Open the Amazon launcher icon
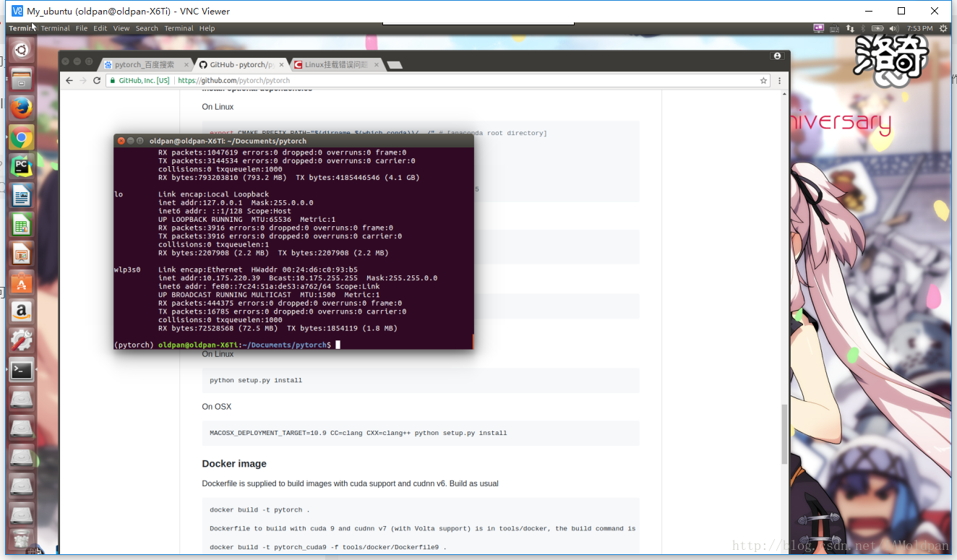957x560 pixels. [21, 311]
